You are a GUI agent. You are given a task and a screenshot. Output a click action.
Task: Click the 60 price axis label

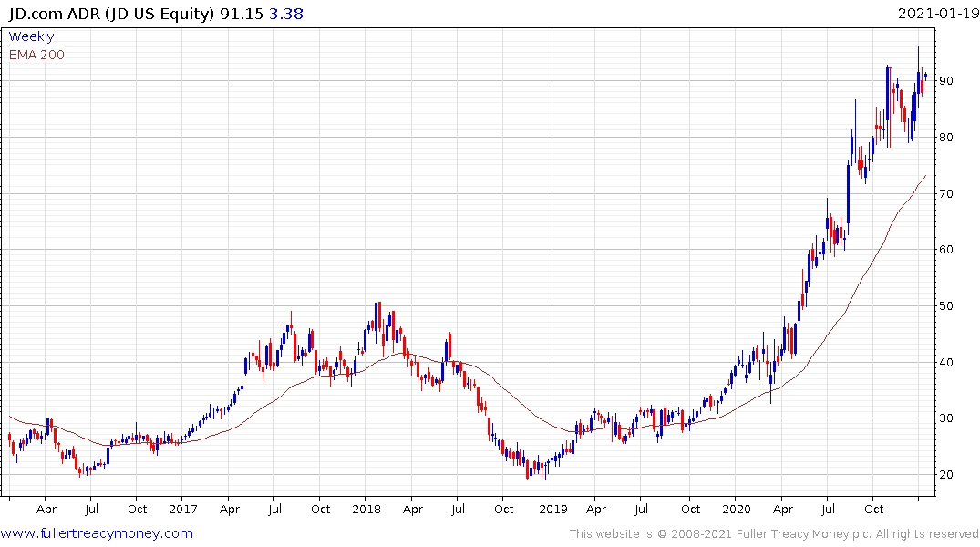(946, 250)
